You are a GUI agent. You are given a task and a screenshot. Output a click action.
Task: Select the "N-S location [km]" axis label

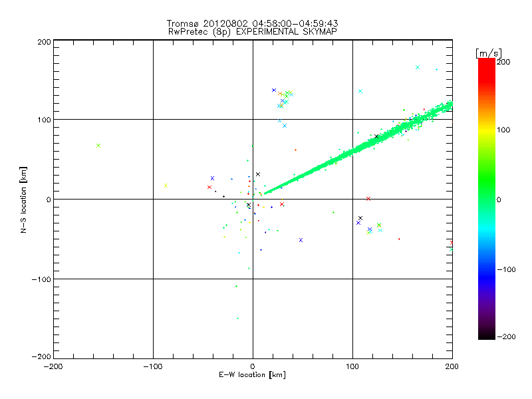click(23, 199)
